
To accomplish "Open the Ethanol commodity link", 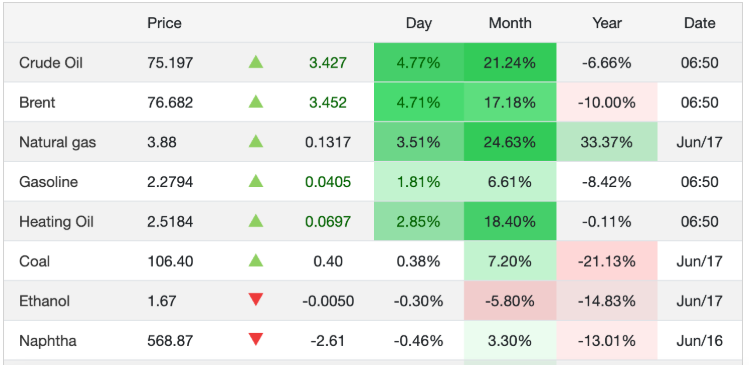I will [x=44, y=301].
